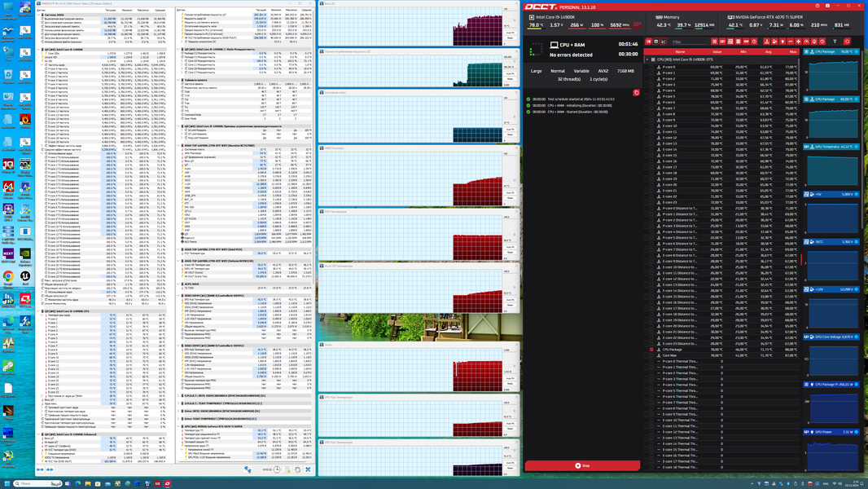868x489 pixels.
Task: Take OCCT screenshot using camera icon
Action: 827,6
